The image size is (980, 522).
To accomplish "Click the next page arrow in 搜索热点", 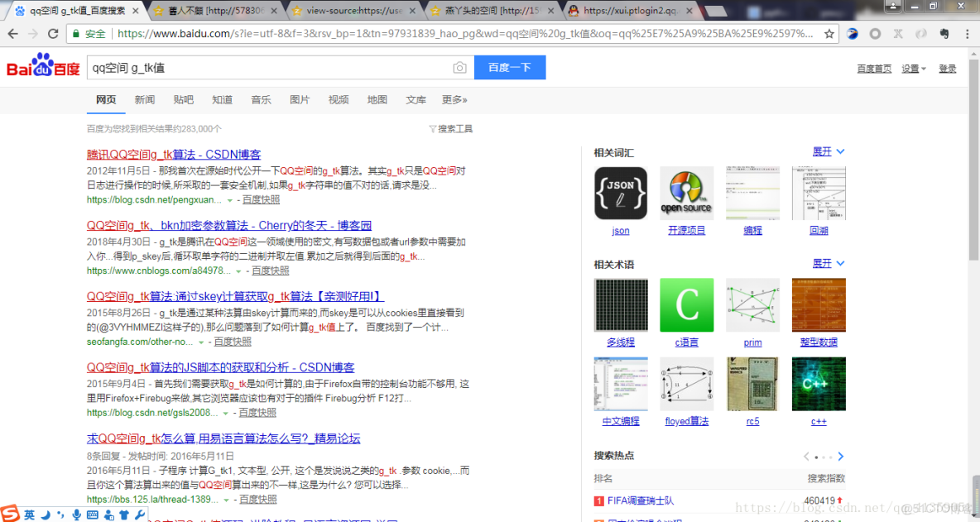I will [840, 456].
